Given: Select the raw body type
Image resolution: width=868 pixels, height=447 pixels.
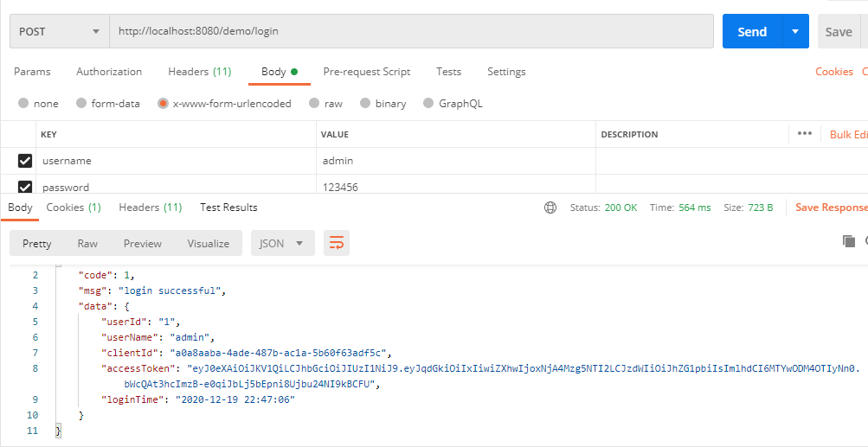Looking at the screenshot, I should [x=314, y=104].
